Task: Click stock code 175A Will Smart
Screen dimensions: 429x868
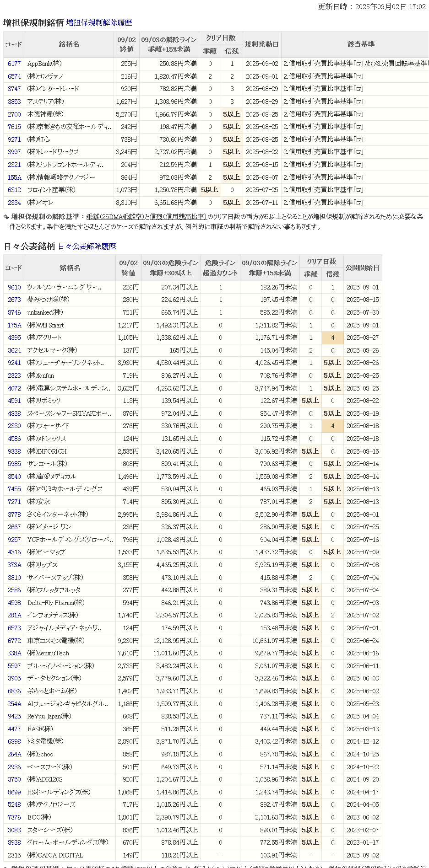Action: 14,325
